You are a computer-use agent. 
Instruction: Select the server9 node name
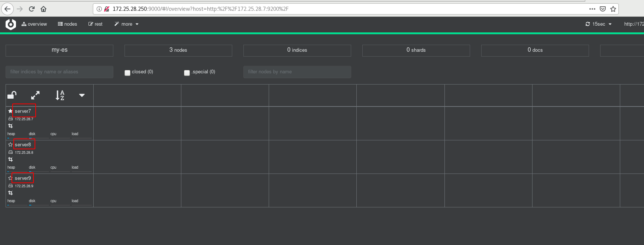tap(23, 178)
